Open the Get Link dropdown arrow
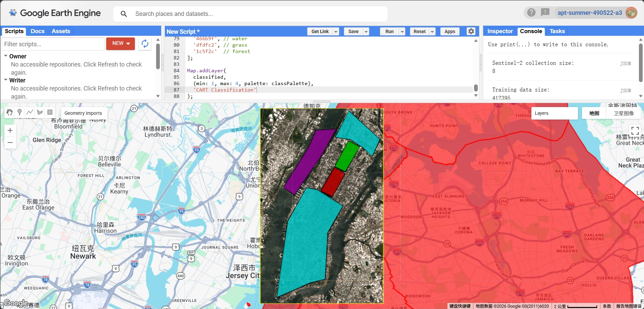 [x=336, y=31]
